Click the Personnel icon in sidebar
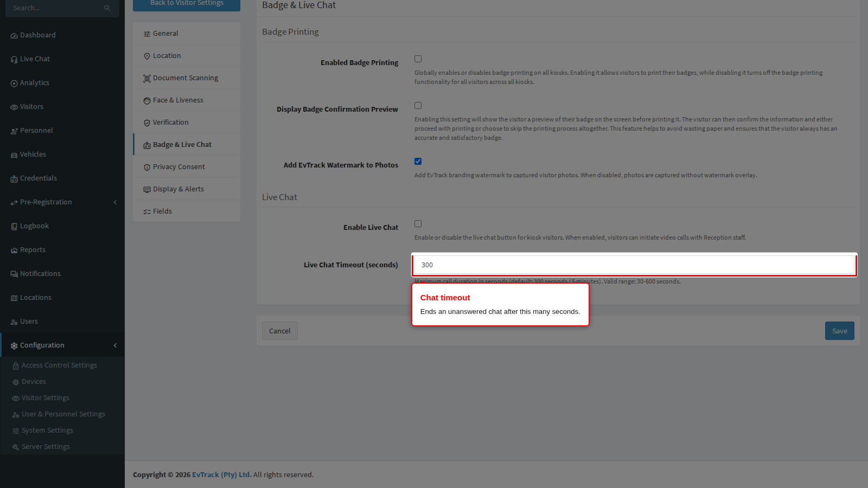The image size is (868, 488). (14, 131)
